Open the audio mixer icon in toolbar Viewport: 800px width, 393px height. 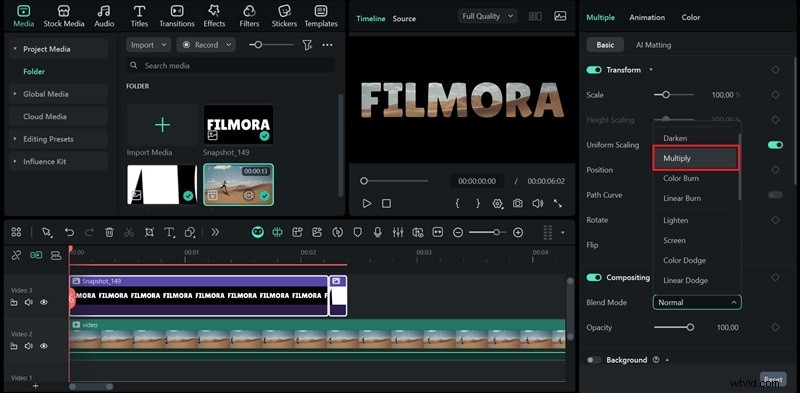click(398, 232)
